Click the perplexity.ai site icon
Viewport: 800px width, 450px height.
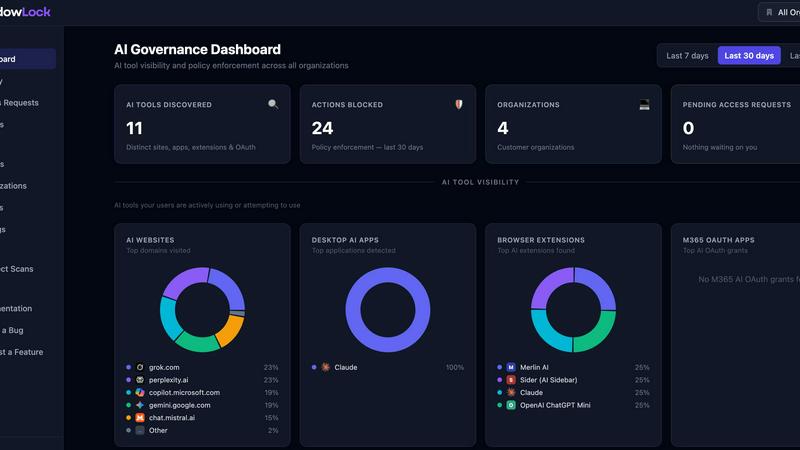pyautogui.click(x=140, y=380)
